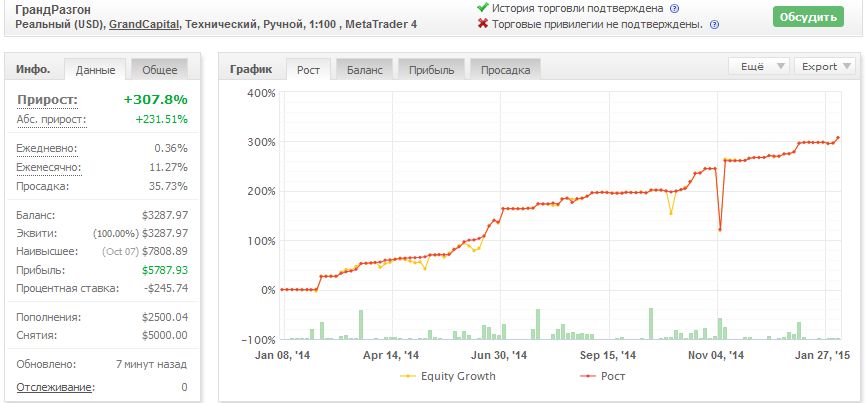The height and width of the screenshot is (403, 865).
Task: Click help icon beside История торговли подтверждена
Action: pyautogui.click(x=674, y=9)
